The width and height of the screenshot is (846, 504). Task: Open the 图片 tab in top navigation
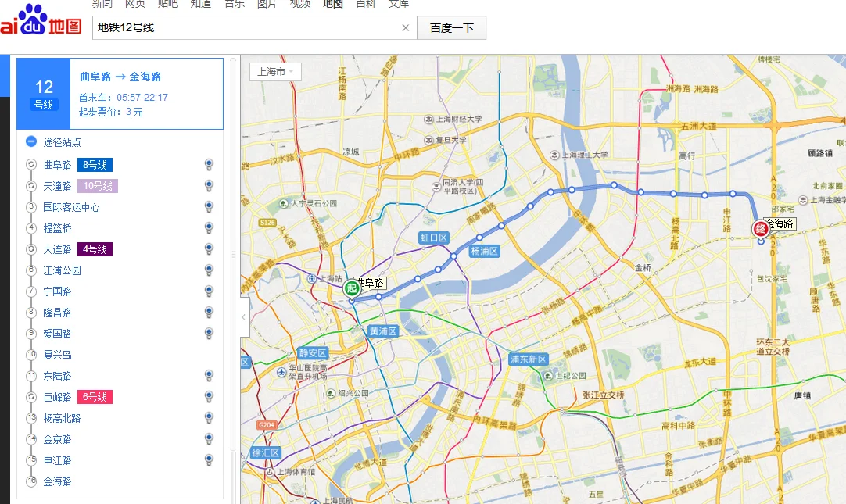click(x=267, y=4)
